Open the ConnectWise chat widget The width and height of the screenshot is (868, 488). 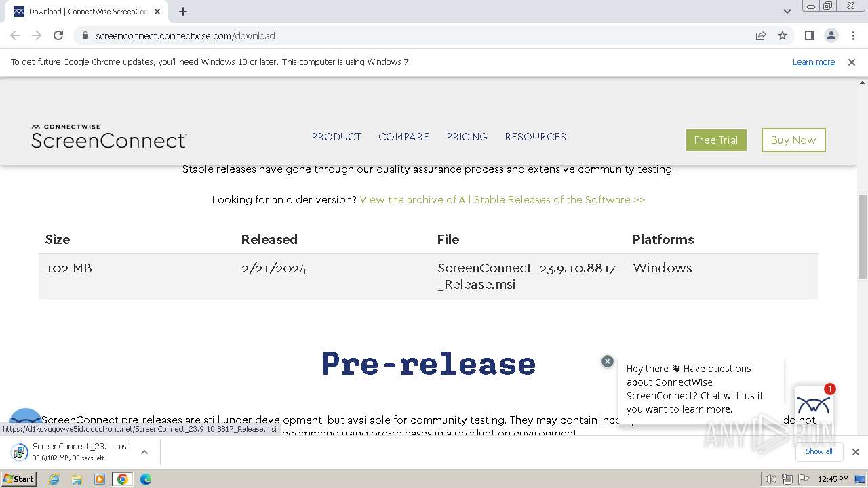814,405
